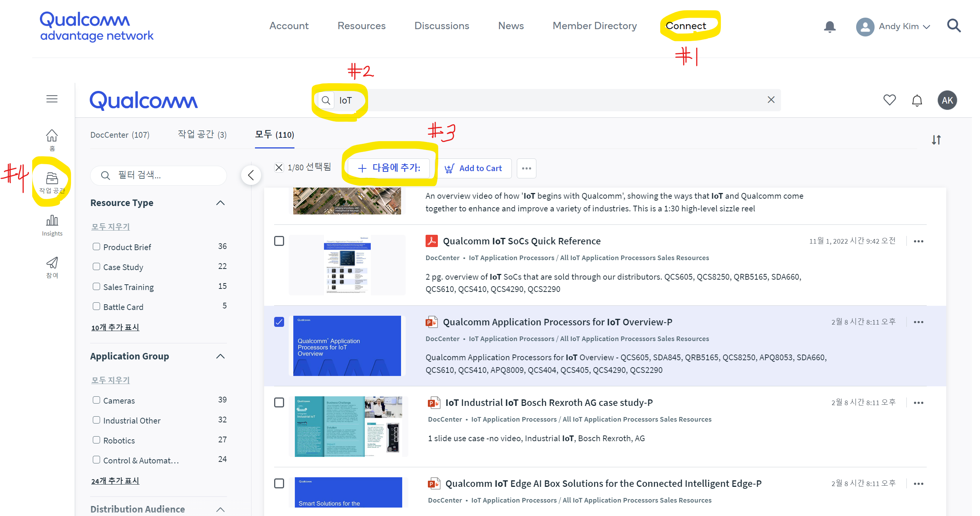Collapse the Distribution Audience filter section
The height and width of the screenshot is (516, 980).
(220, 509)
